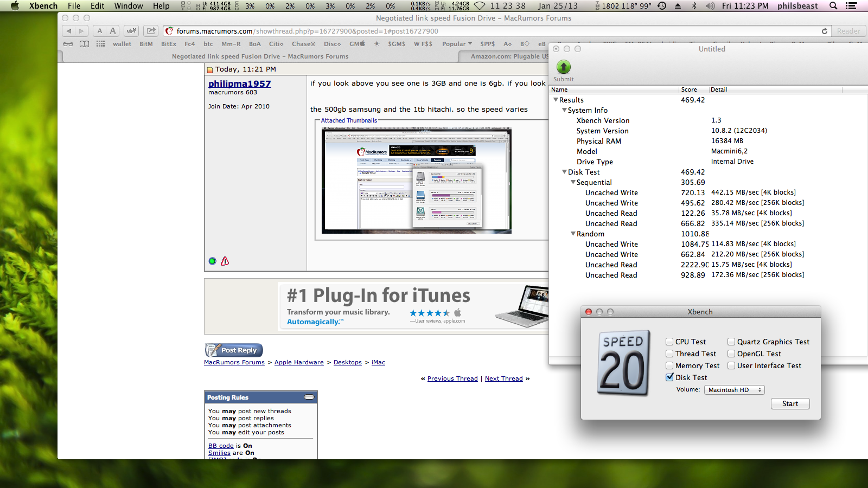Go to the Previous Thread link
Screen dimensions: 868x488
tap(452, 378)
